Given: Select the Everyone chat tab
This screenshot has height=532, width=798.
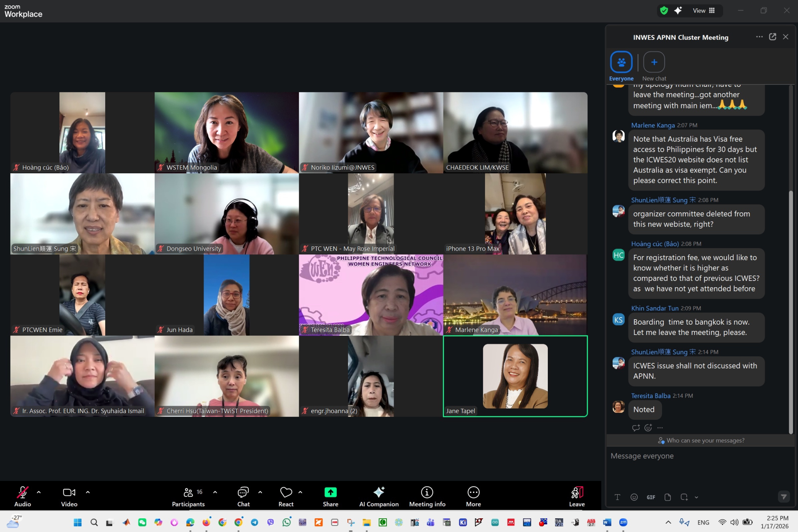Looking at the screenshot, I should tap(621, 62).
